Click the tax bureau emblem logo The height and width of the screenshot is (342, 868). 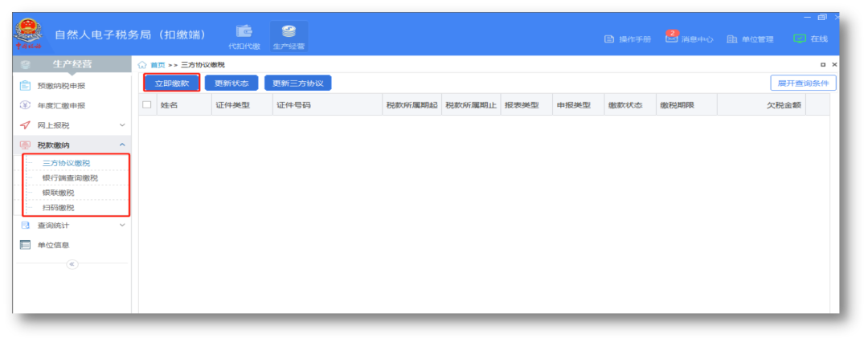pyautogui.click(x=27, y=35)
